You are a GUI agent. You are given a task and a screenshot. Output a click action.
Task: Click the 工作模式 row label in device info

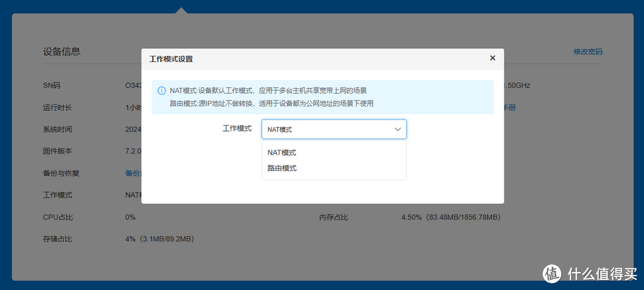(x=57, y=195)
